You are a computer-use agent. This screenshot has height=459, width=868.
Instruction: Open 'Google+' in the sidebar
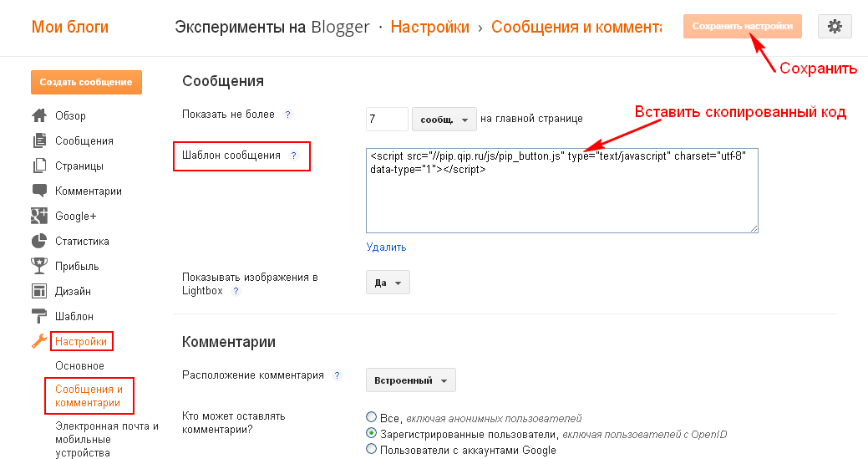(75, 216)
